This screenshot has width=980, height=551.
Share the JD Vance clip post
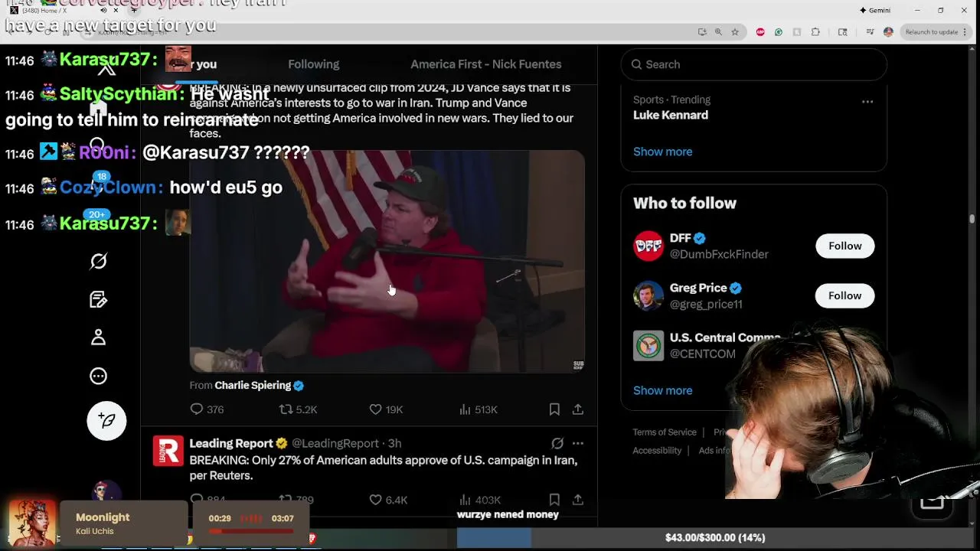click(x=578, y=409)
